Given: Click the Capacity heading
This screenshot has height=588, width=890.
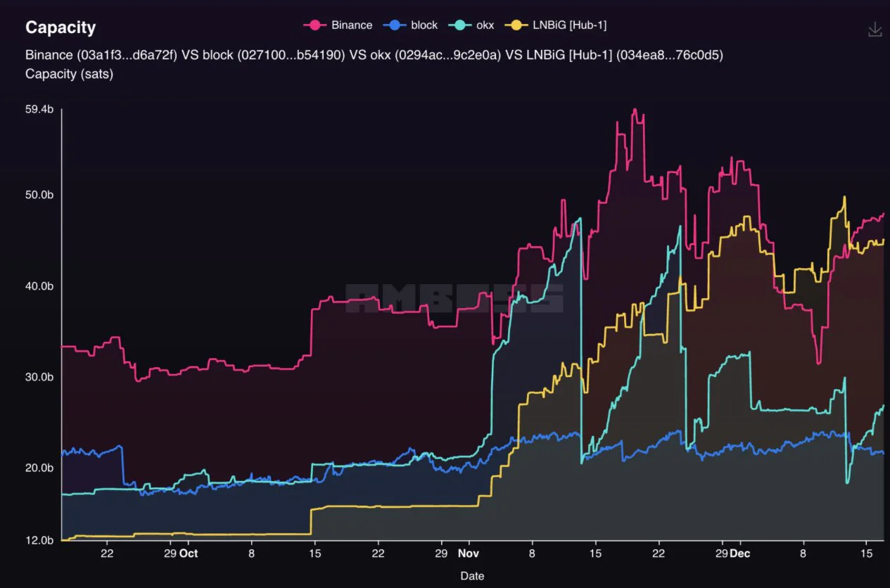Looking at the screenshot, I should click(x=61, y=27).
